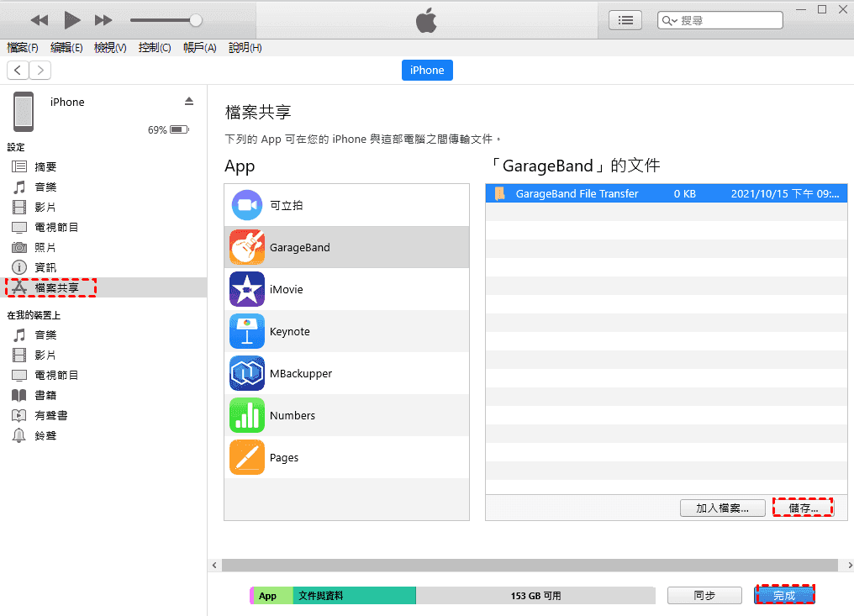Screen dimensions: 854x616
Task: Select the GarageBand app icon
Action: 247,247
